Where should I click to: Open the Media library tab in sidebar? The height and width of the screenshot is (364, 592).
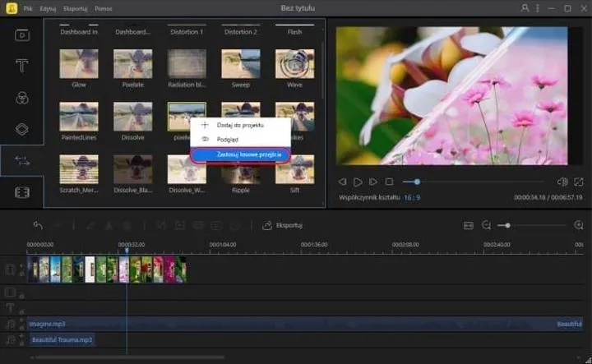tap(22, 35)
